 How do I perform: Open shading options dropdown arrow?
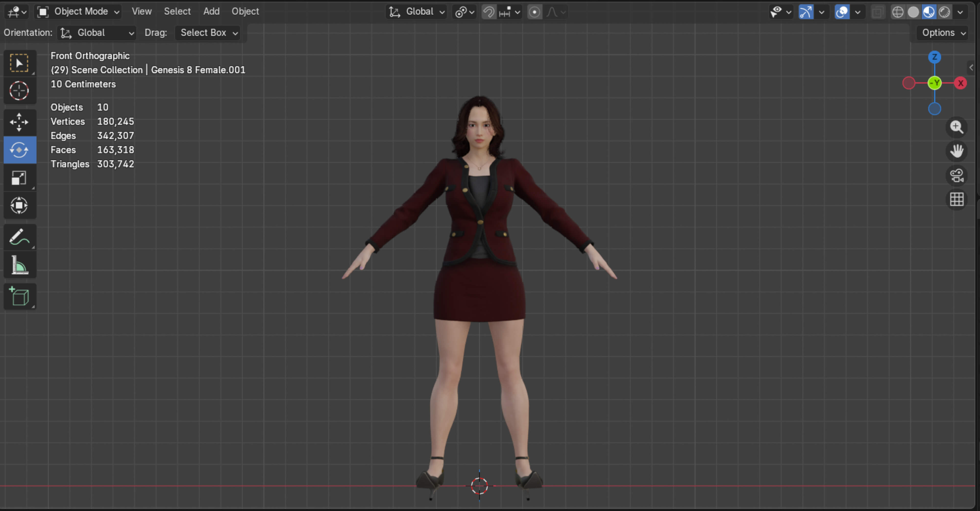[960, 12]
